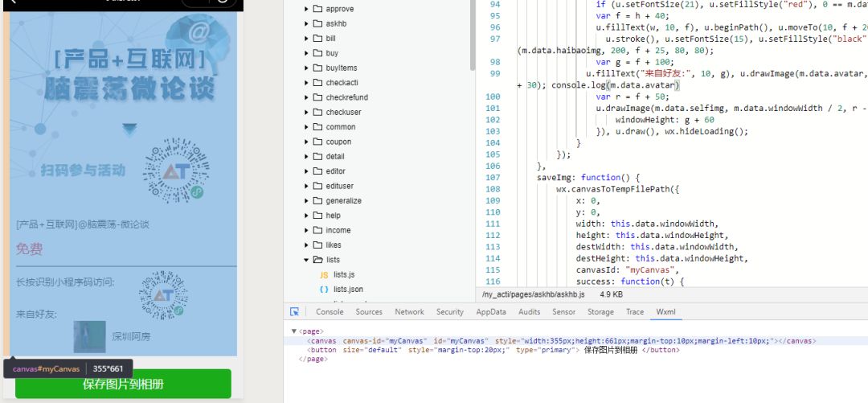Viewport: 868px width, 403px height.
Task: Click the bill folder icon
Action: coord(317,39)
